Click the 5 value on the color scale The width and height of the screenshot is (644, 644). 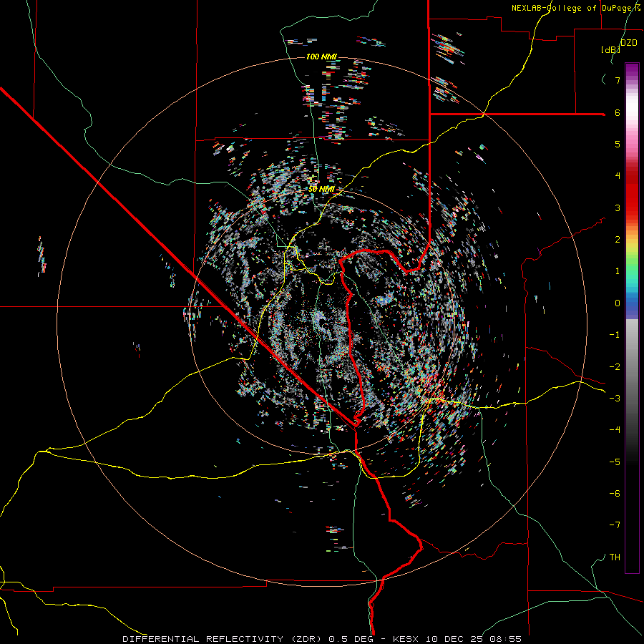click(618, 144)
